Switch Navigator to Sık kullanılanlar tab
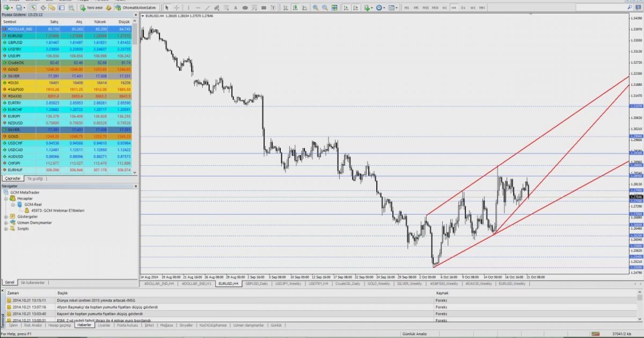 point(33,282)
